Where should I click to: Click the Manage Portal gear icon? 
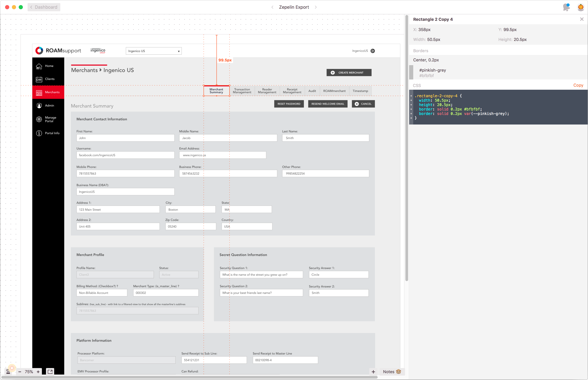click(39, 119)
